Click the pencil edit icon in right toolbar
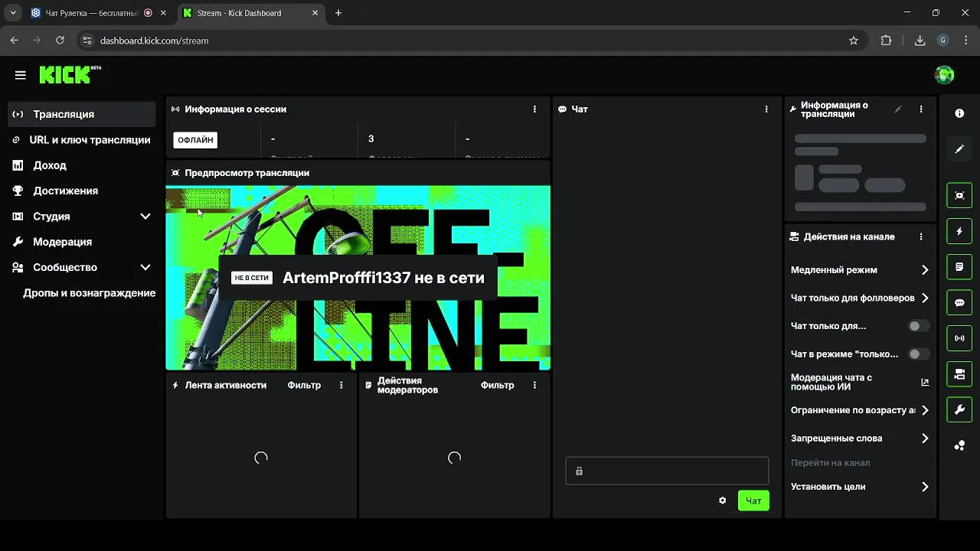The width and height of the screenshot is (980, 551). click(959, 149)
